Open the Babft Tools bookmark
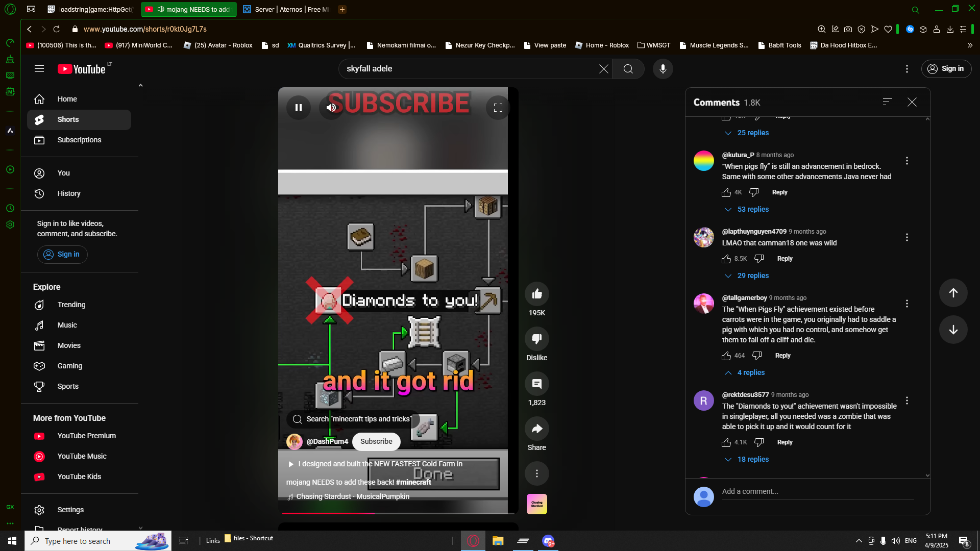Image resolution: width=980 pixels, height=551 pixels. coord(779,45)
